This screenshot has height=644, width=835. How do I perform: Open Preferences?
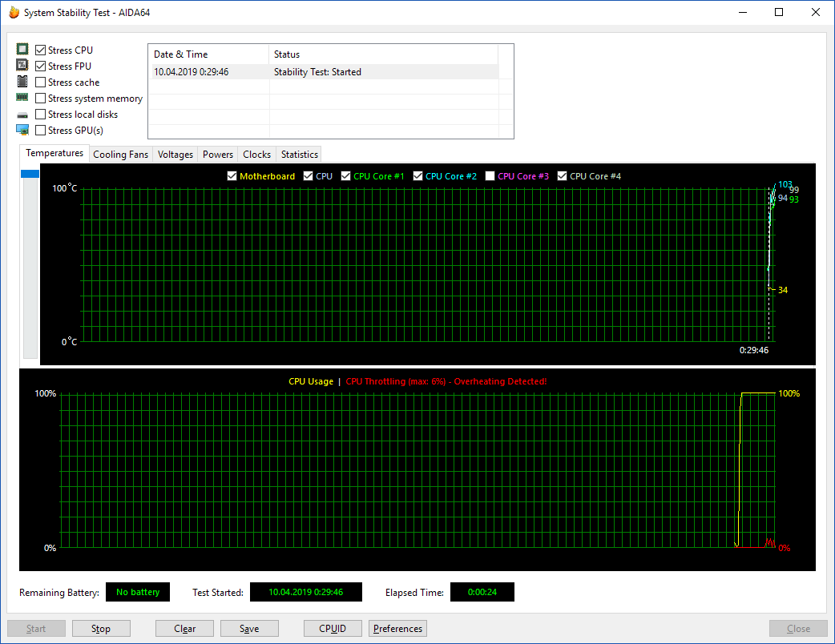(x=397, y=629)
